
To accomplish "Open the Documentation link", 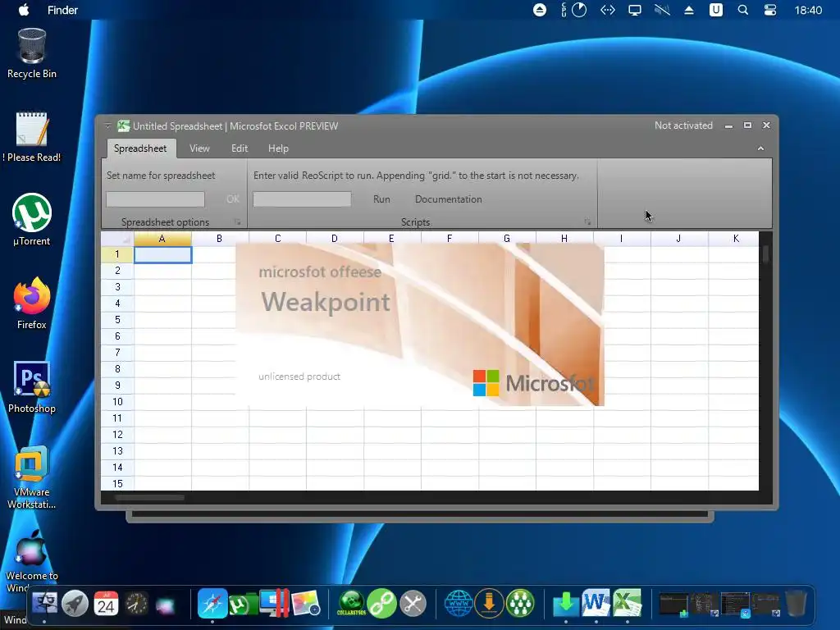I will pos(449,199).
